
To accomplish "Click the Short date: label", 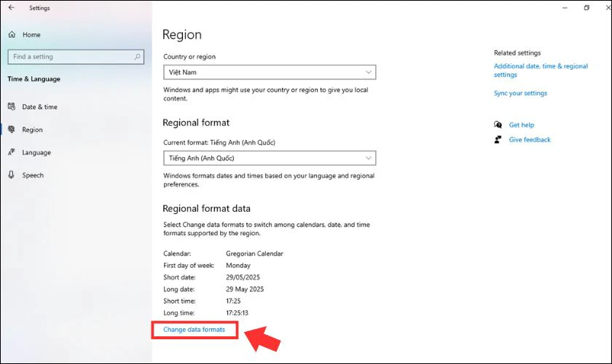I will tap(179, 277).
